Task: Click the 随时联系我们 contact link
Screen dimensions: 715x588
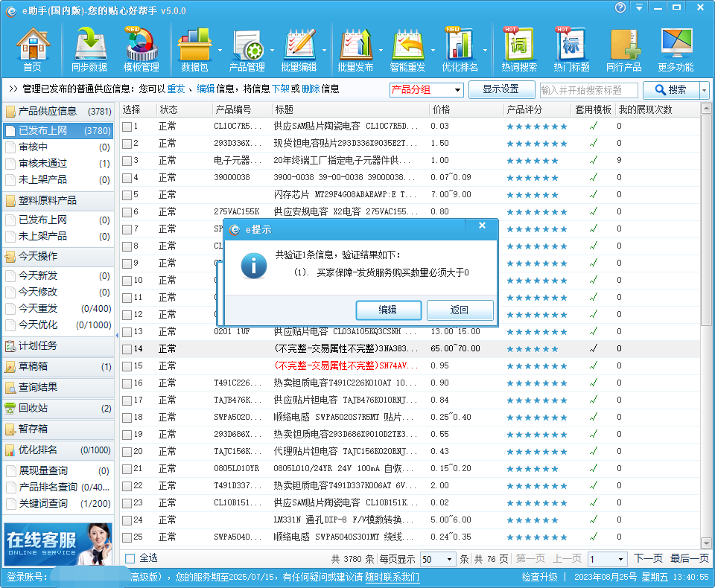Action: [x=392, y=578]
